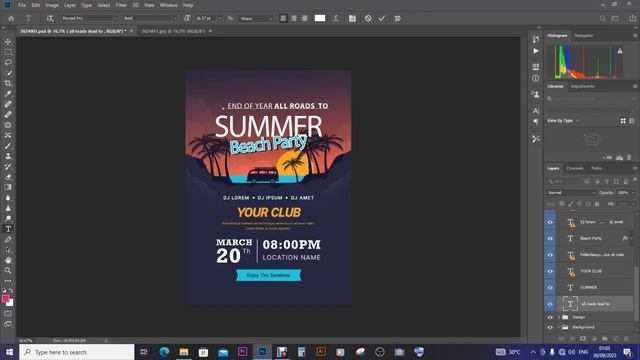Select the Gradient tool
This screenshot has height=360, width=640.
(8, 187)
